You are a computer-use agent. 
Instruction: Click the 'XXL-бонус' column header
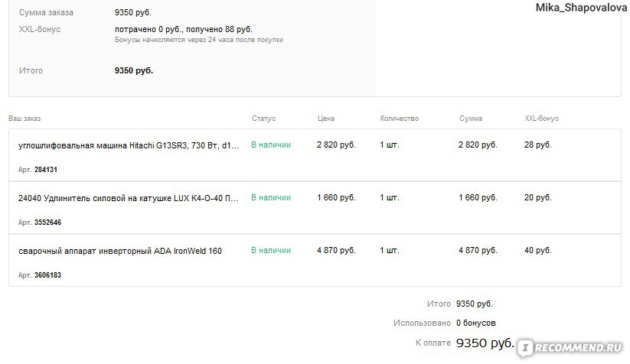[x=542, y=119]
